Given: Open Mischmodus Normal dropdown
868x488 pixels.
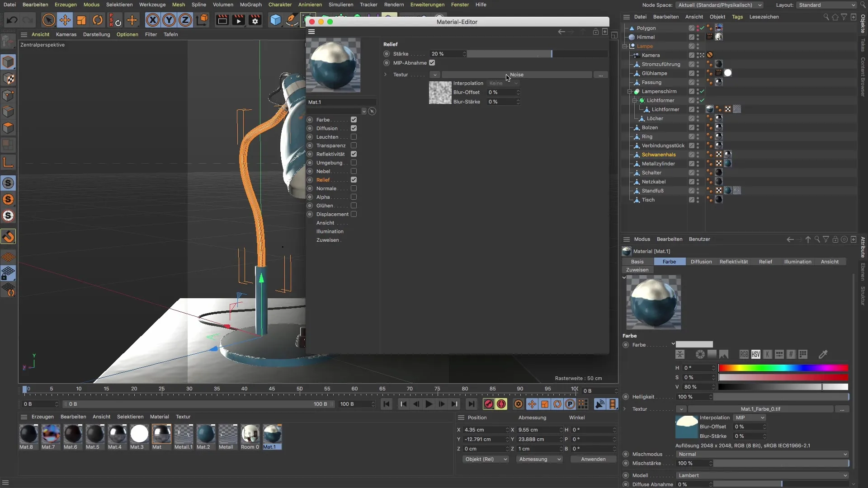Looking at the screenshot, I should click(x=762, y=455).
